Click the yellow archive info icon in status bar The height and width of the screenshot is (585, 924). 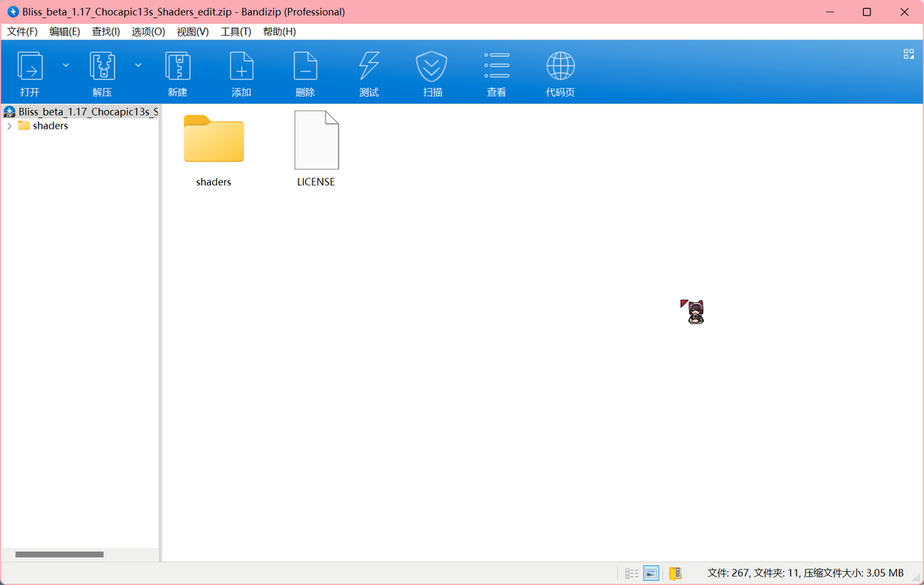point(675,573)
